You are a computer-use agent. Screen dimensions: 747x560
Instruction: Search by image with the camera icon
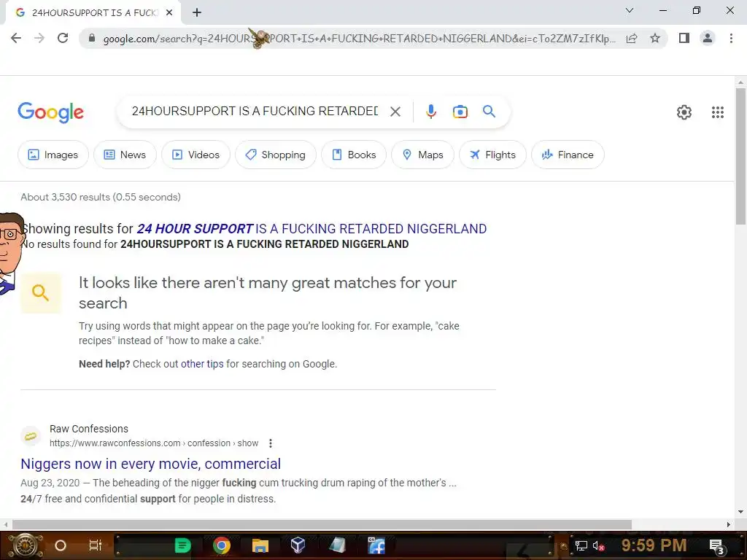click(460, 112)
